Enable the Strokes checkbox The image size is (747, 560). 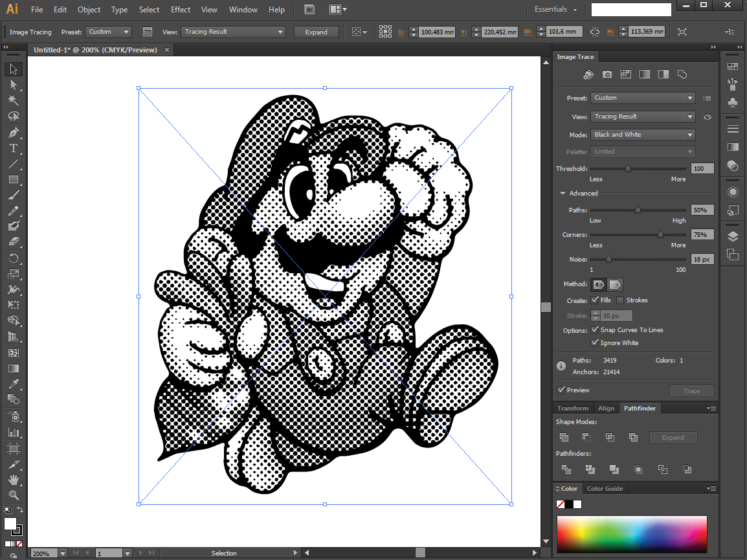(620, 300)
